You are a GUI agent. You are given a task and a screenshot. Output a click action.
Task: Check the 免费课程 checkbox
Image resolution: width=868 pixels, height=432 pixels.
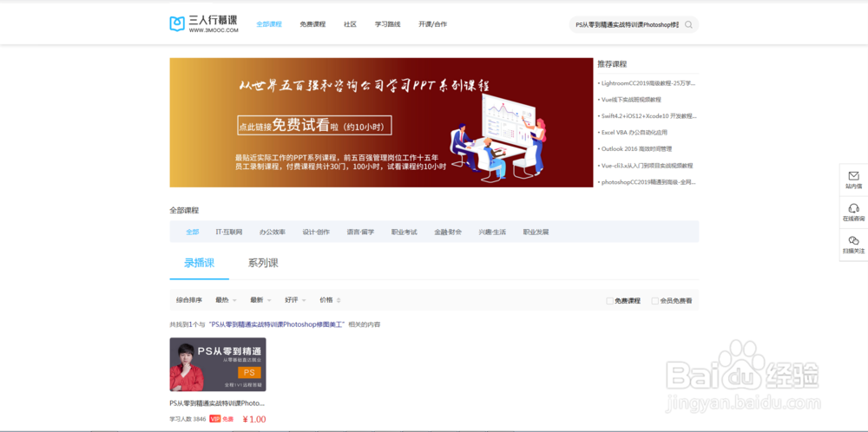coord(609,301)
